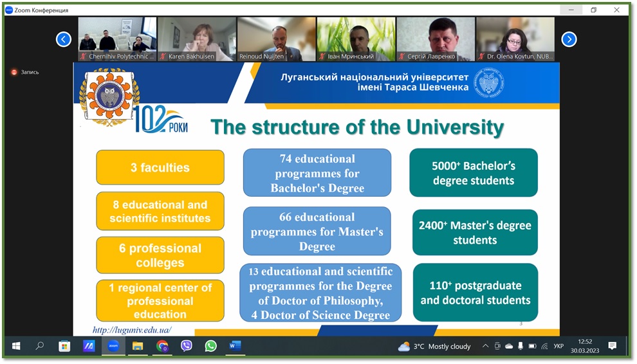
Task: Click '110+ postgraduate and doctoral students' box
Action: (x=475, y=293)
